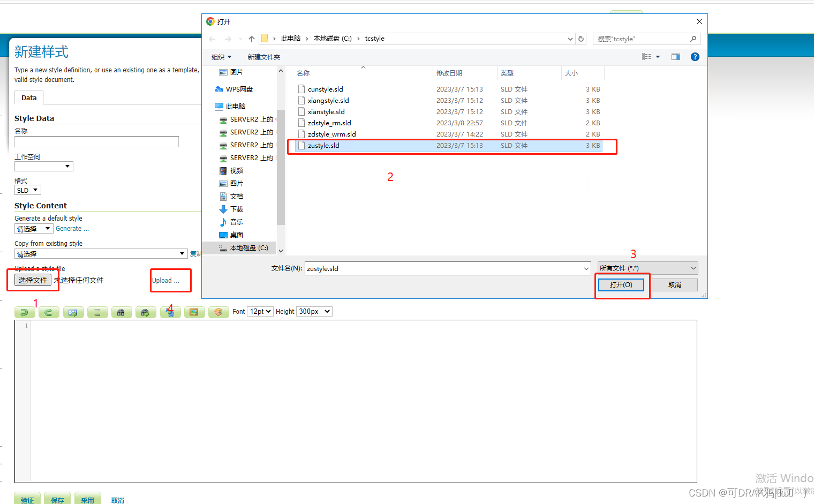Open the 所有文件 (*.*) file type filter
The width and height of the screenshot is (814, 504).
pos(648,268)
